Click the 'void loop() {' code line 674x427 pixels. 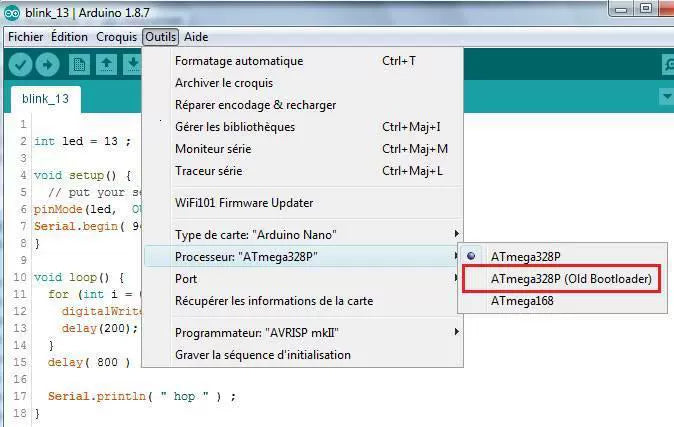(x=79, y=277)
